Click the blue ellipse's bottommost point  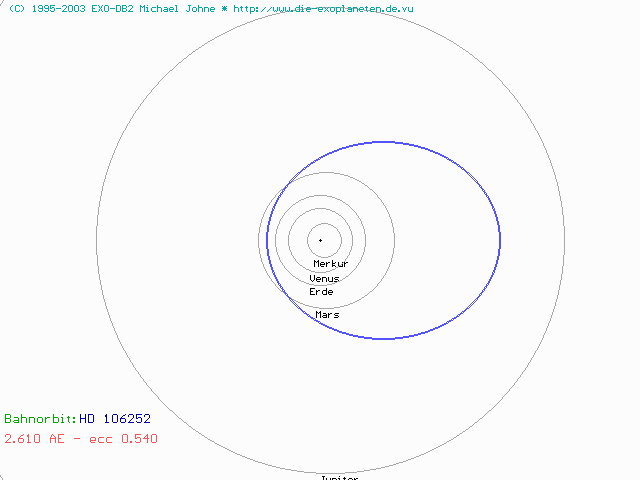coord(386,338)
